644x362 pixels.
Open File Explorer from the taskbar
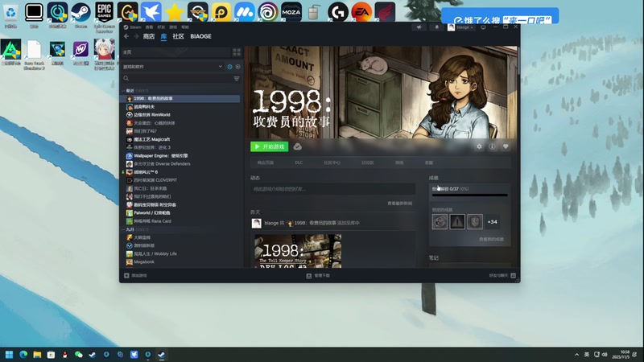coord(37,355)
